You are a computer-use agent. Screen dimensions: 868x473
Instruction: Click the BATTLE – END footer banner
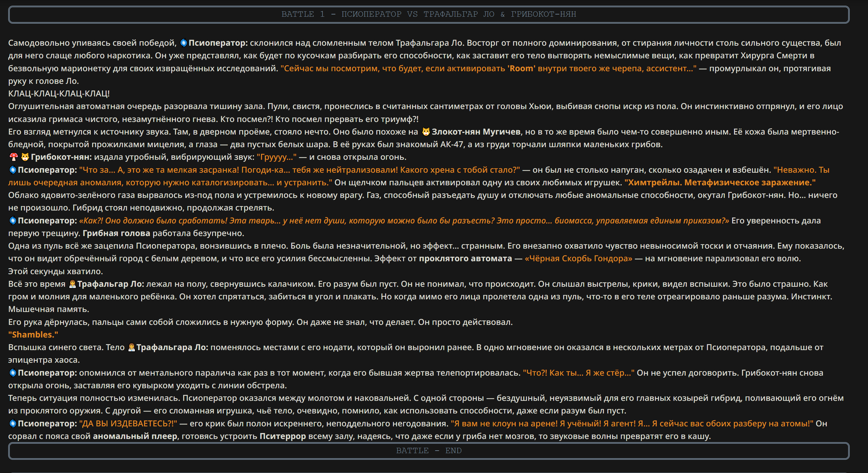coord(429,451)
